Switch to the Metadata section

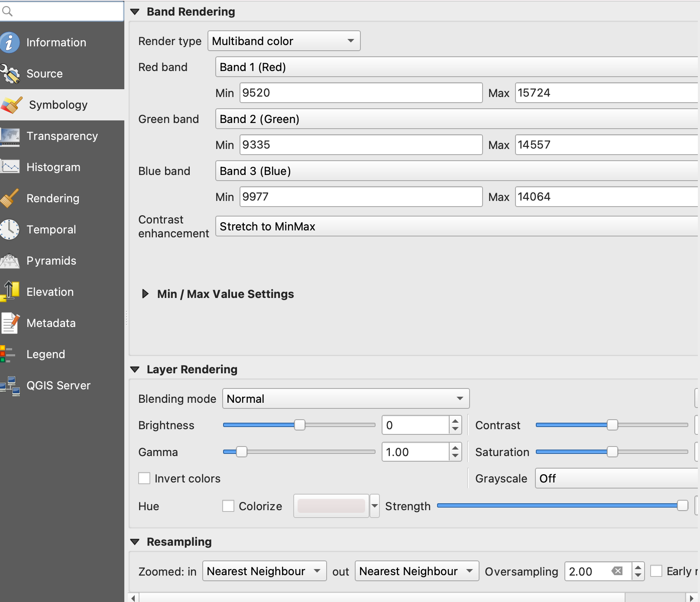[51, 323]
